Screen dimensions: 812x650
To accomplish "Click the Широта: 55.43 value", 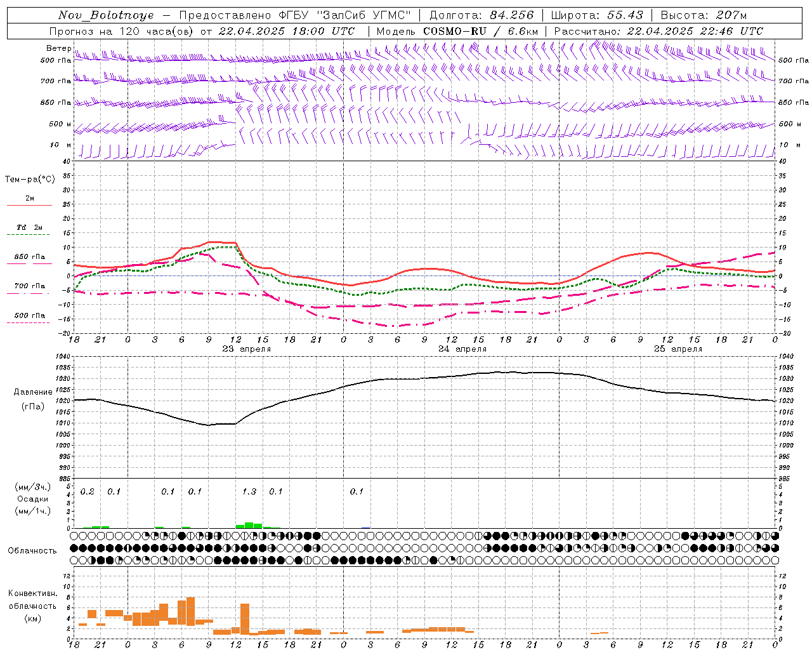I will [x=597, y=15].
